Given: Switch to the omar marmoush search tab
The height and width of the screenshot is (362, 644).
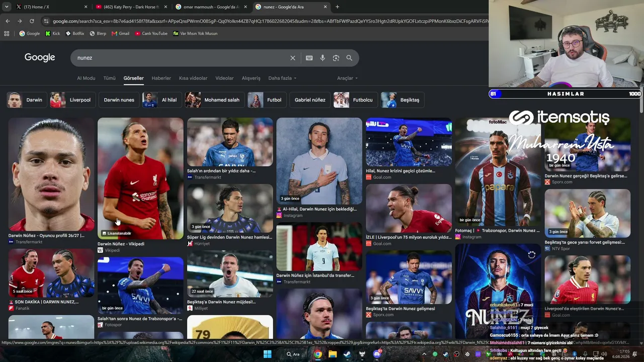Looking at the screenshot, I should point(211,7).
